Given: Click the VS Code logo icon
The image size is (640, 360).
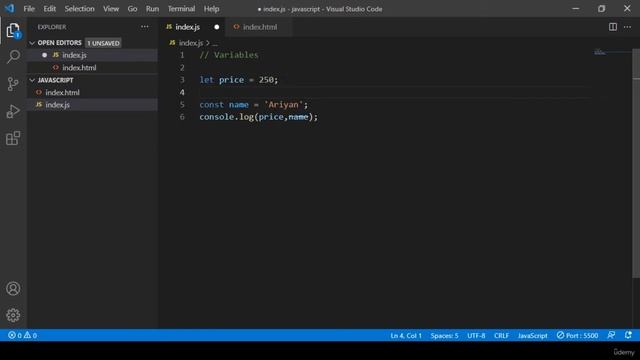Looking at the screenshot, I should [x=9, y=8].
